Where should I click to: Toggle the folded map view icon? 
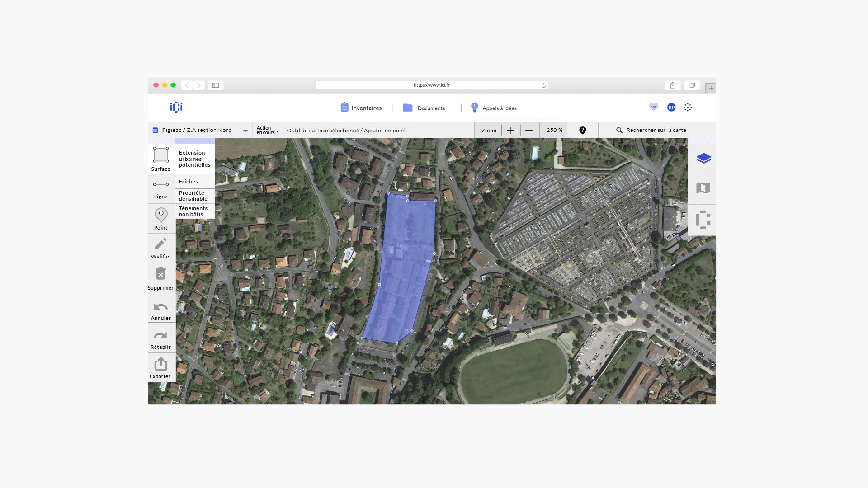pos(703,188)
